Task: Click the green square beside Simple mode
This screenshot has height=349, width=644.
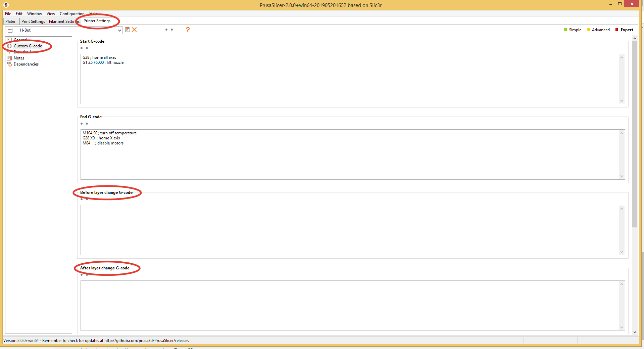Action: (565, 30)
